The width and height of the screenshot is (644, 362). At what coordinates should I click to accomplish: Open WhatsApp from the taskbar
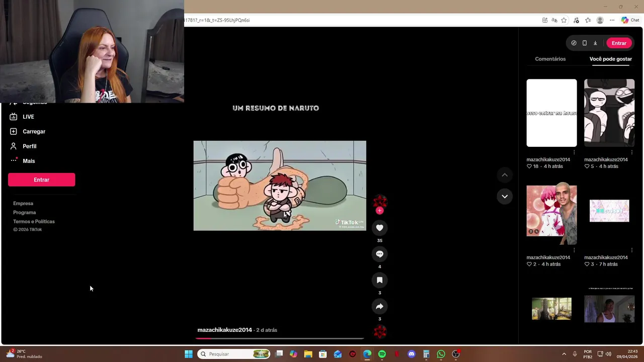point(441,354)
